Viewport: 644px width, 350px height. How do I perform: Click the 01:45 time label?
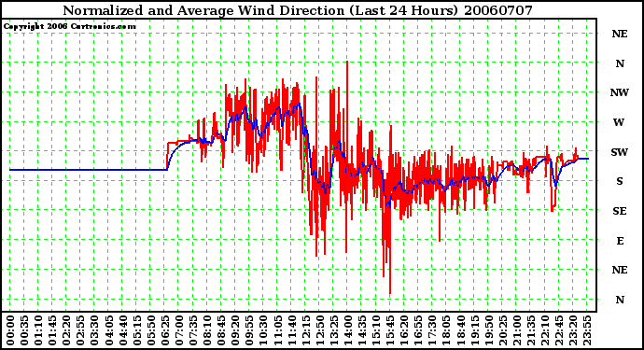[52, 330]
